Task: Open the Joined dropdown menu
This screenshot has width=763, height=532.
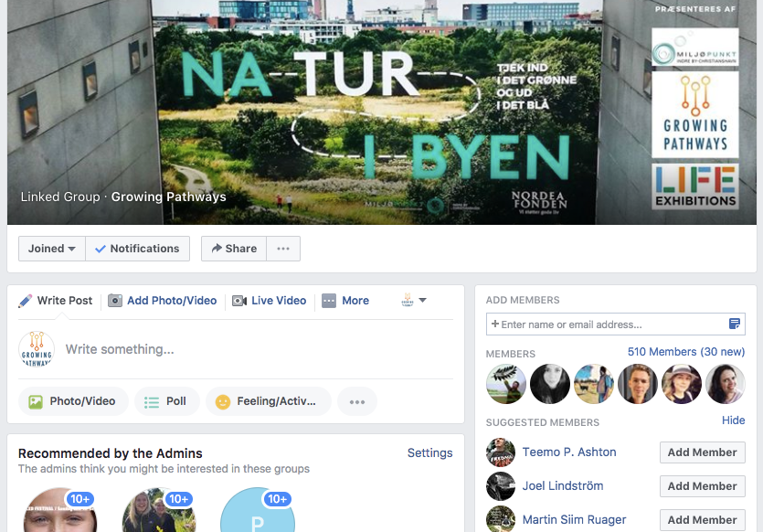Action: click(52, 249)
